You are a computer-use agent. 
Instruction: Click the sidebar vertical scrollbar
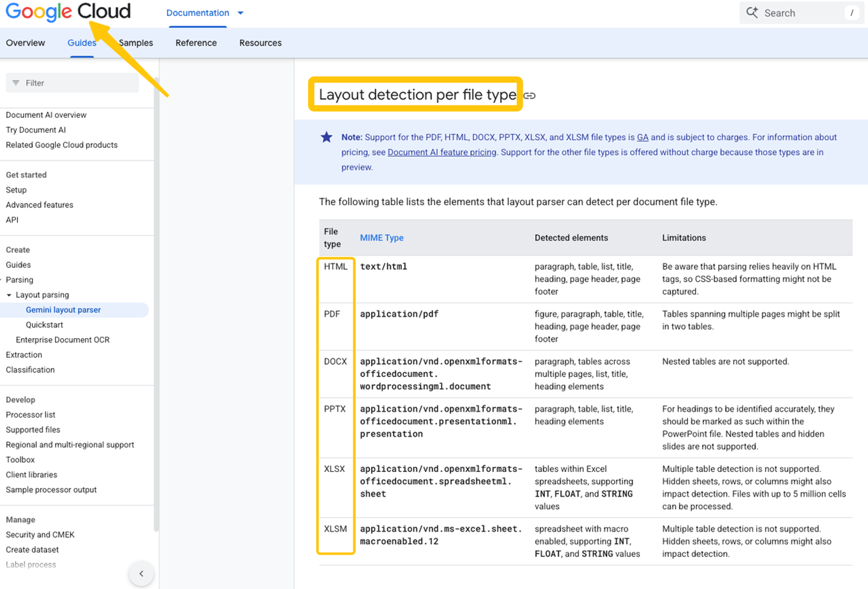click(156, 304)
